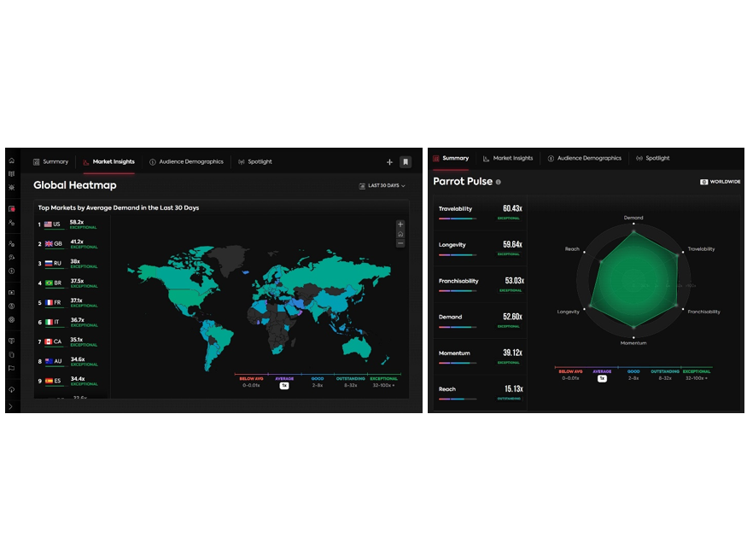Zoom out on the world map

[x=400, y=243]
